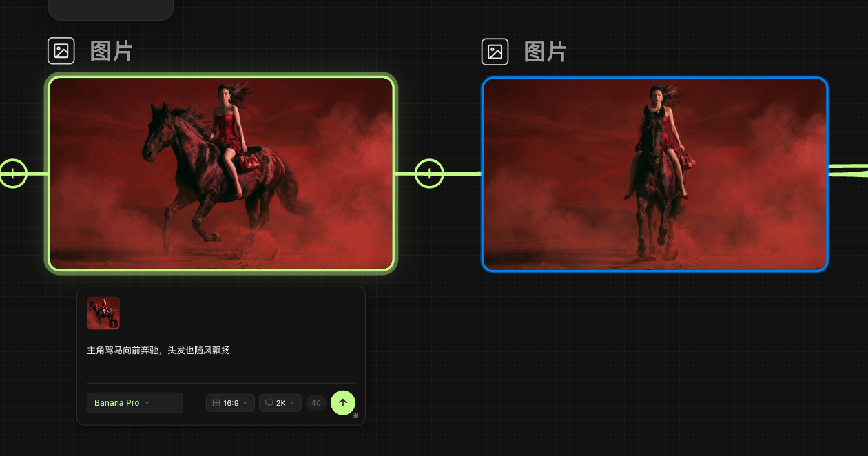Select the front-facing horse rider image node
The width and height of the screenshot is (868, 456).
coord(655,174)
